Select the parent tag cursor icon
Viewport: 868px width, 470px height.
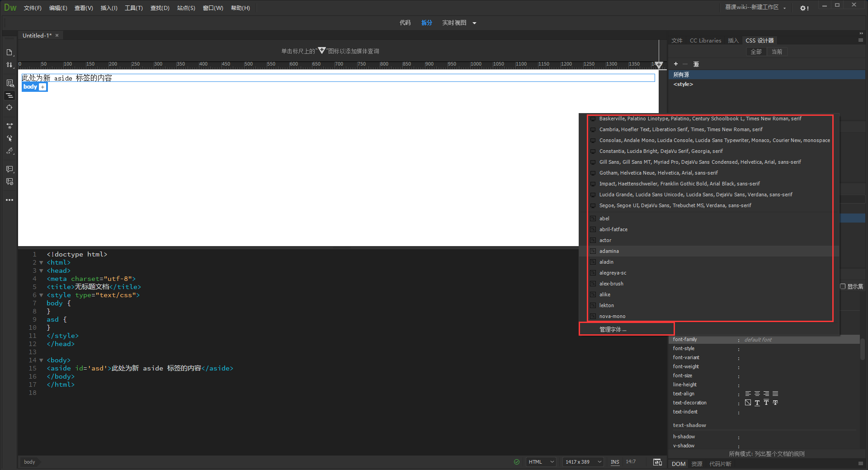click(x=9, y=138)
